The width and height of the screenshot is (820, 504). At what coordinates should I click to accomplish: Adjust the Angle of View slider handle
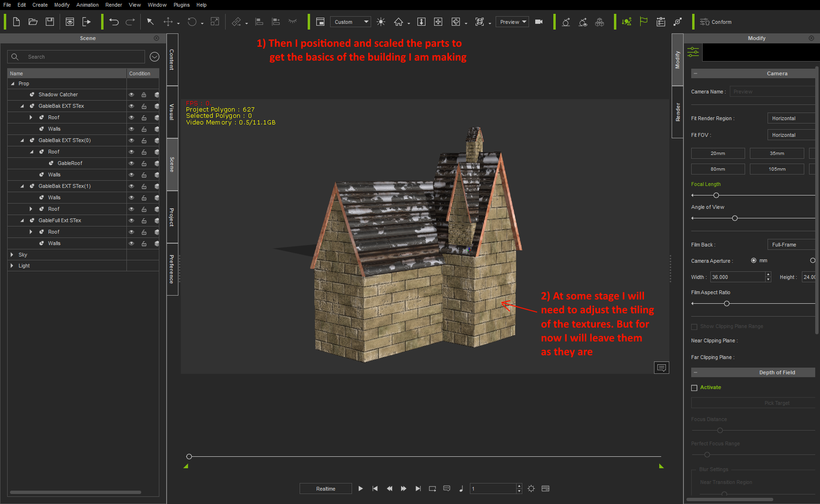click(735, 218)
